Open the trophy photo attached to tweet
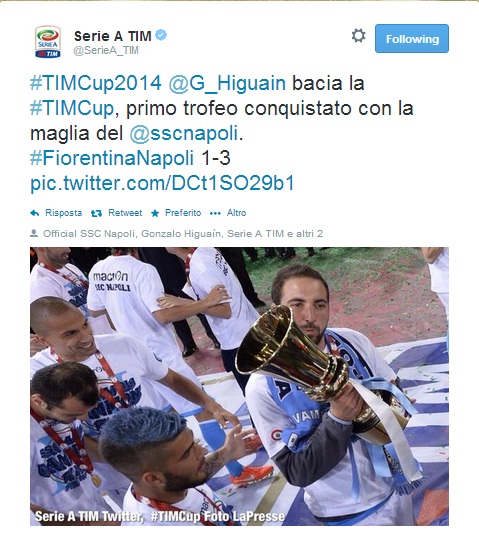Image resolution: width=479 pixels, height=543 pixels. [239, 386]
